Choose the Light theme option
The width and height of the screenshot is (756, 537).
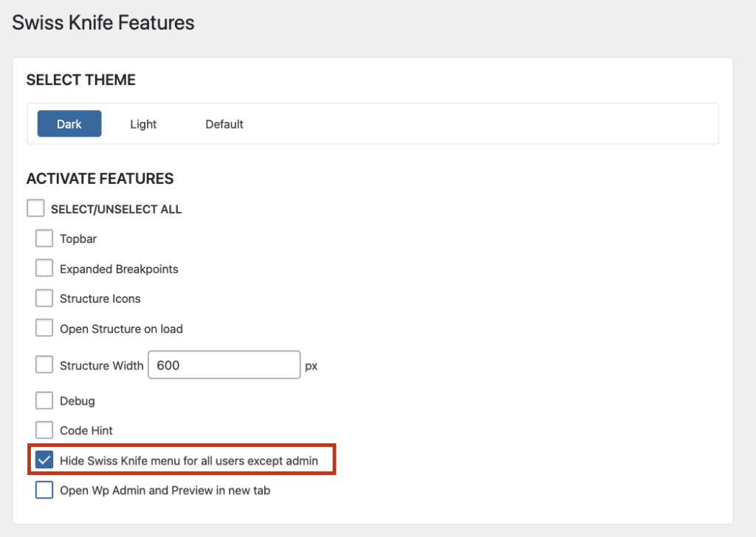point(143,124)
